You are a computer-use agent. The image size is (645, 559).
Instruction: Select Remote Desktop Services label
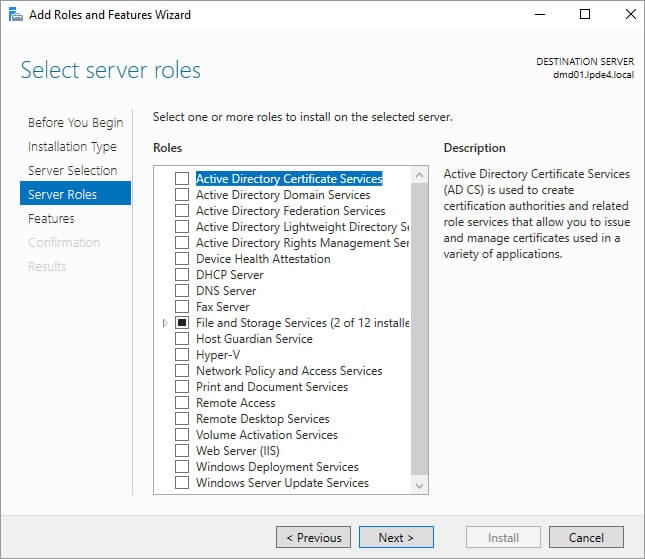[x=263, y=419]
